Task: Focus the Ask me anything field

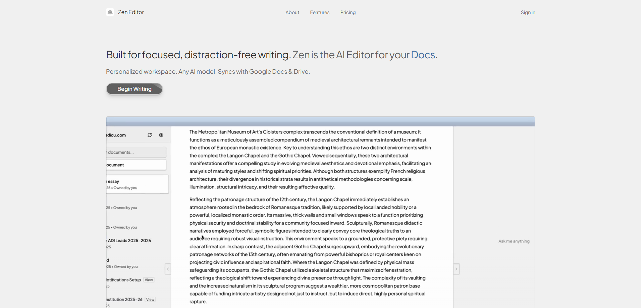Action: pyautogui.click(x=514, y=241)
